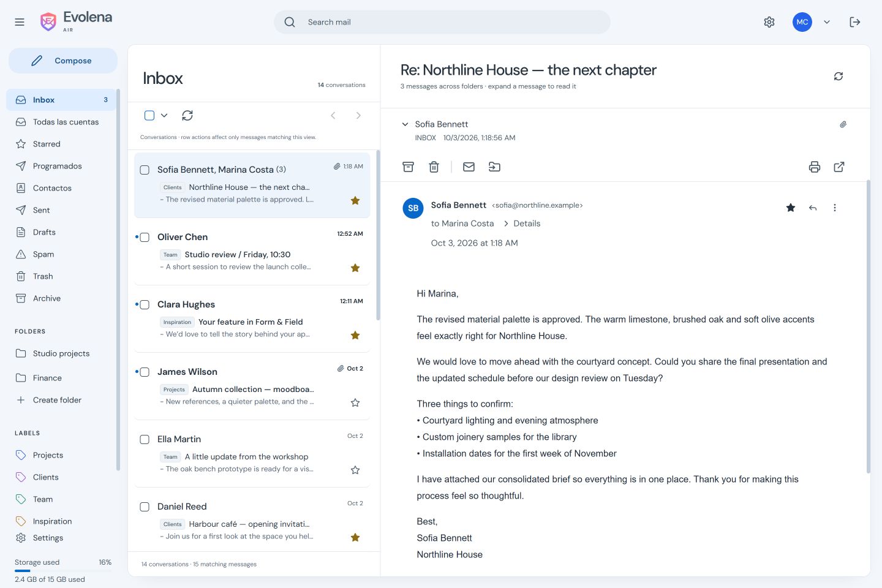882x588 pixels.
Task: Open the Spam folder
Action: (61, 254)
